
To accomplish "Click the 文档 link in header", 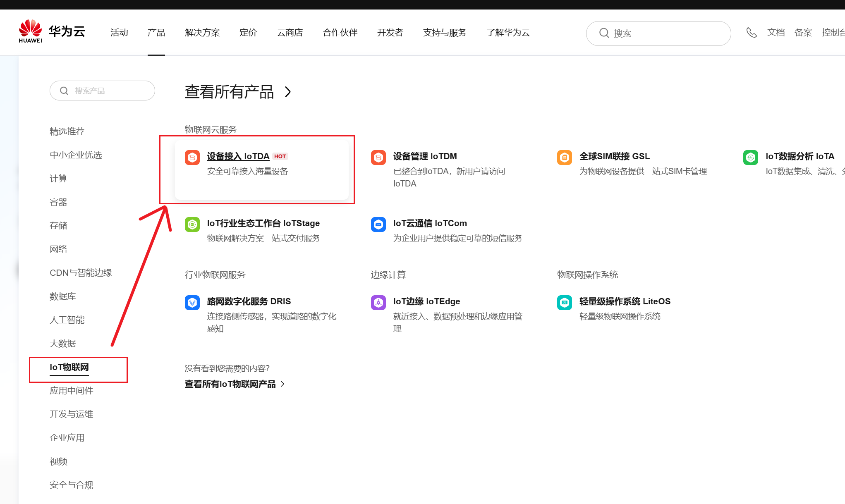I will (x=776, y=33).
